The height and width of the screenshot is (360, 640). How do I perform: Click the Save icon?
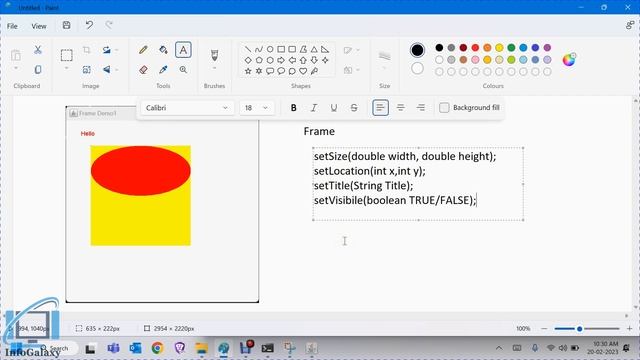coord(67,25)
